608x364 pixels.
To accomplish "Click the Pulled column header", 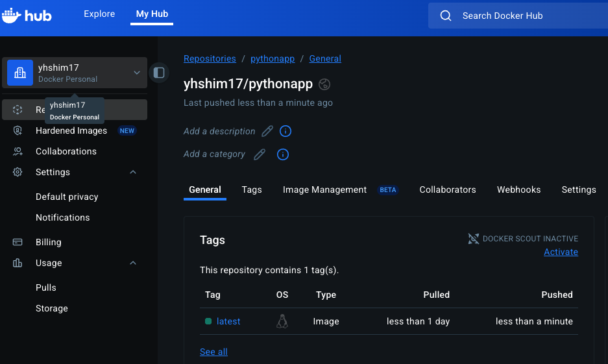I will tap(436, 295).
